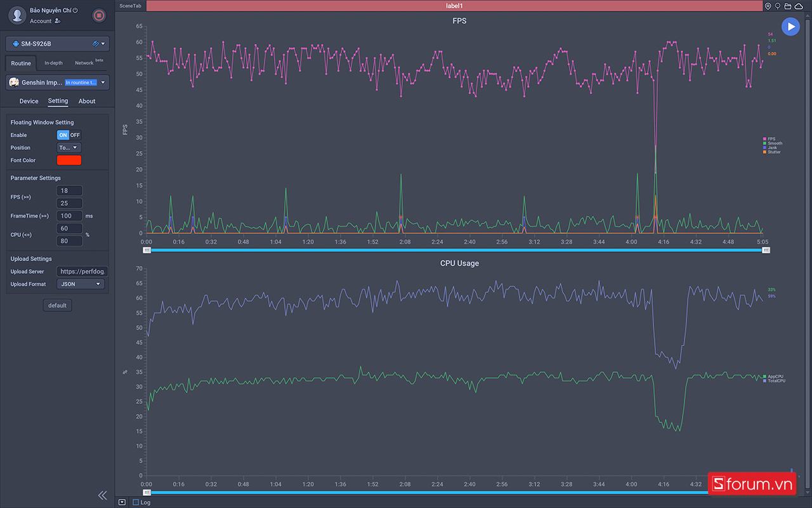Toggle AppCPU series in CPU legend
Image resolution: width=812 pixels, height=508 pixels.
coord(766,377)
